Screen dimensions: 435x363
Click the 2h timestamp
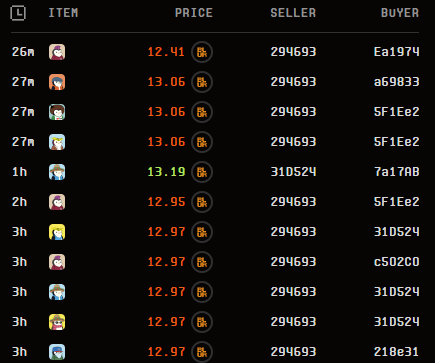click(x=19, y=202)
